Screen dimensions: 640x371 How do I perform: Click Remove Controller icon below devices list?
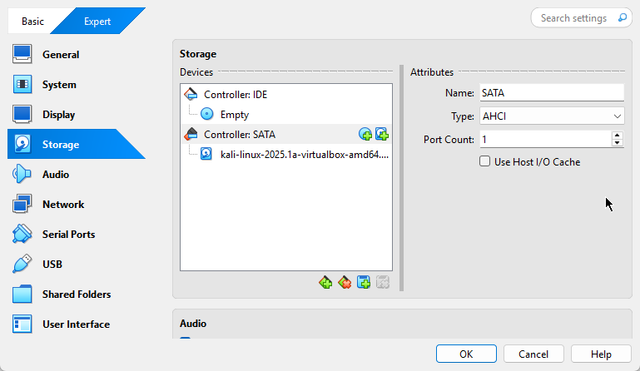click(344, 282)
